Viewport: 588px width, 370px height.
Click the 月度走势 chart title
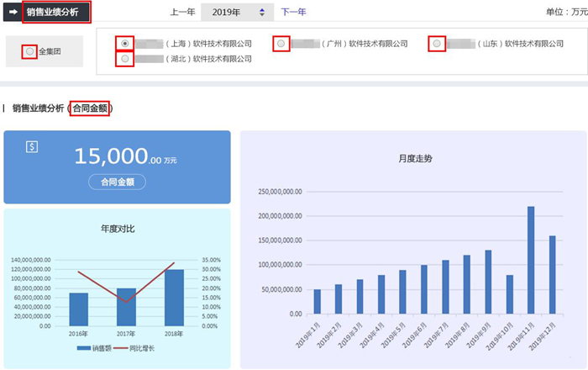415,158
